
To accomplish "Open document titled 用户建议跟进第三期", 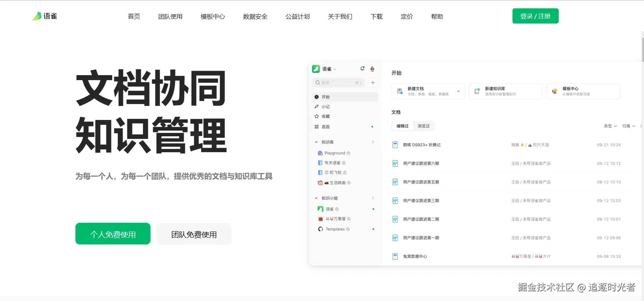I will [421, 201].
